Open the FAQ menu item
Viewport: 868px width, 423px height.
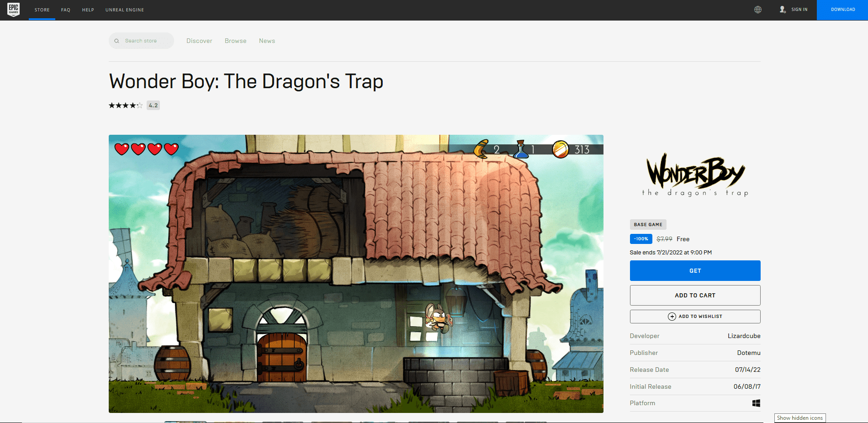click(66, 10)
